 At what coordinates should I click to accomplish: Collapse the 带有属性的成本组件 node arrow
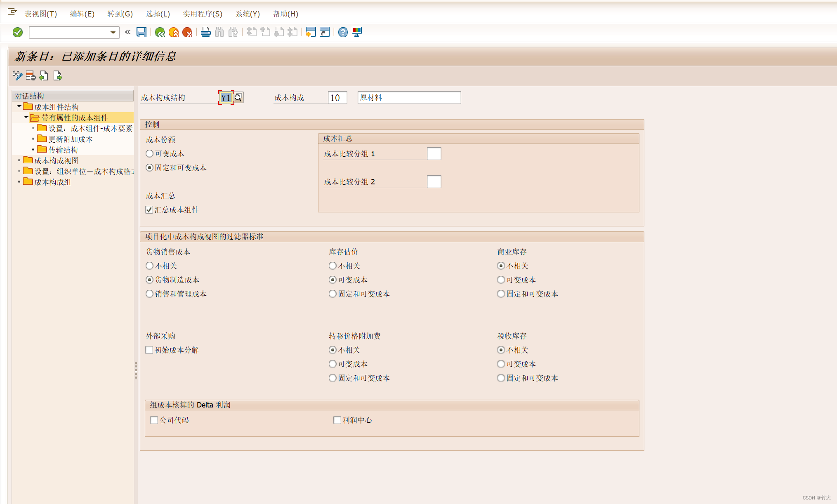coord(26,117)
